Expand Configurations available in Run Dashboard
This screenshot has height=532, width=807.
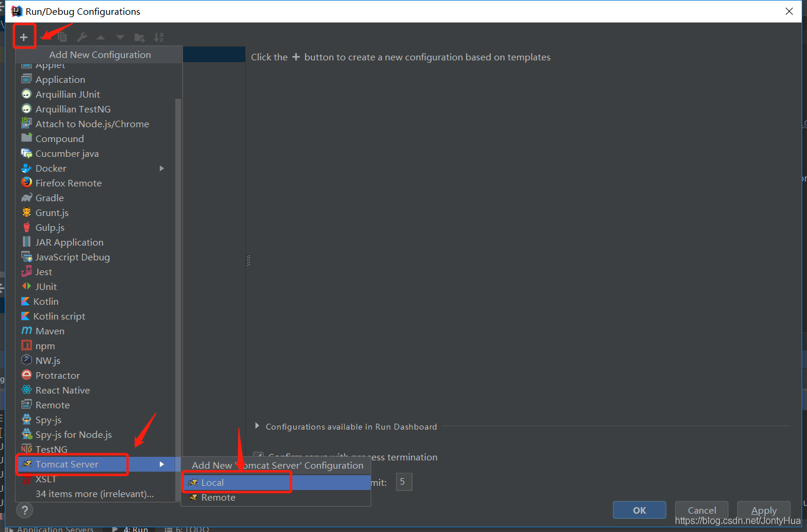pyautogui.click(x=257, y=426)
